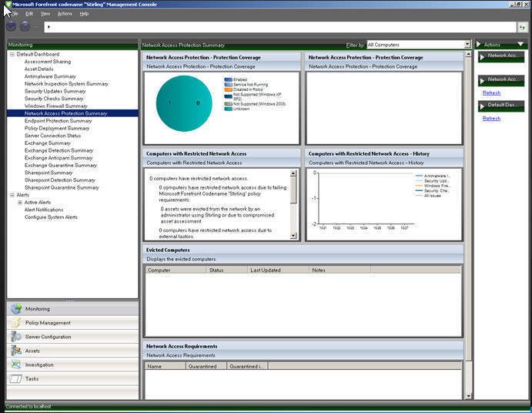Select Asset Details in the tree

coord(38,69)
